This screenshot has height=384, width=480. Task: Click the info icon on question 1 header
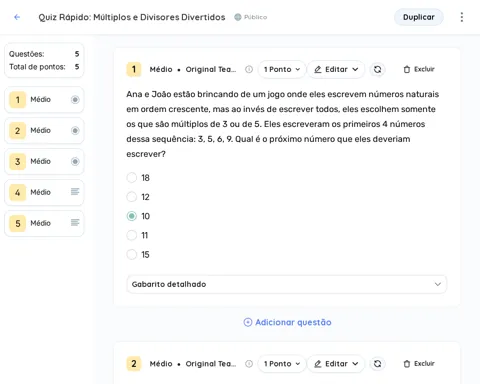[249, 69]
